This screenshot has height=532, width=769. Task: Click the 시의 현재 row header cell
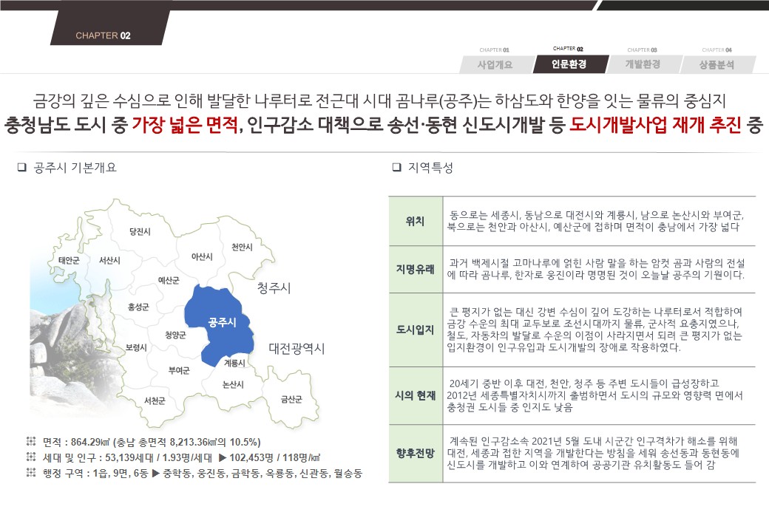click(416, 395)
